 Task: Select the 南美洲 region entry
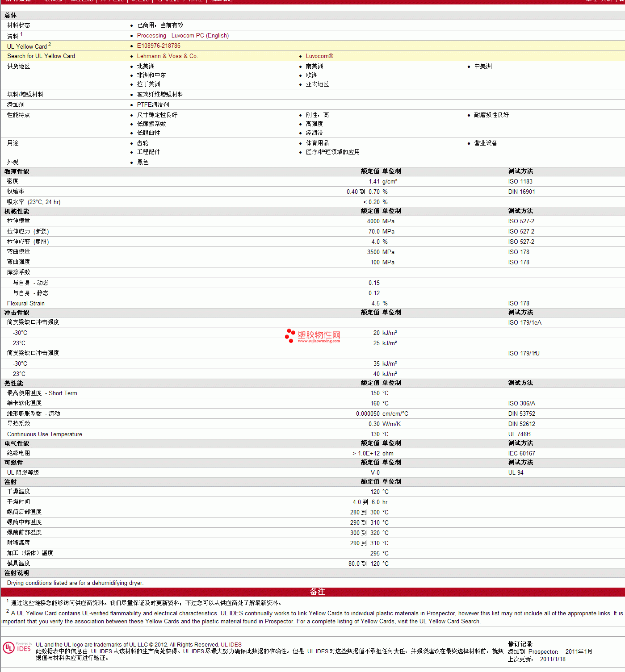[x=315, y=67]
